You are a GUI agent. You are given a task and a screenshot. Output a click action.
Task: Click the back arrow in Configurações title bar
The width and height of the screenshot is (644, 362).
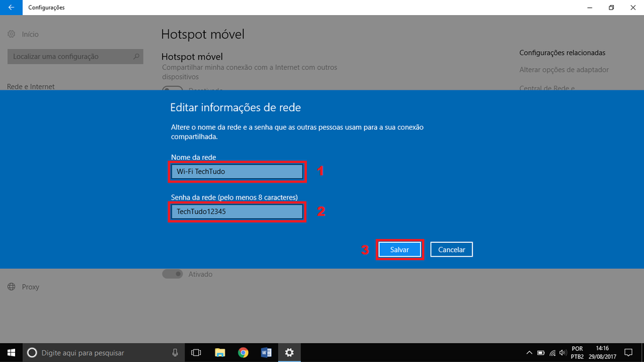point(11,7)
